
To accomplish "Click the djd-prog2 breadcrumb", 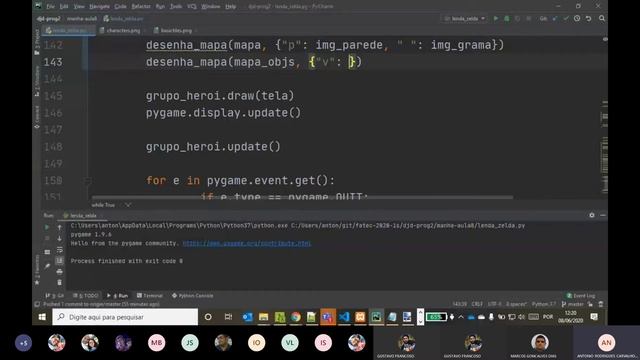I will click(49, 19).
